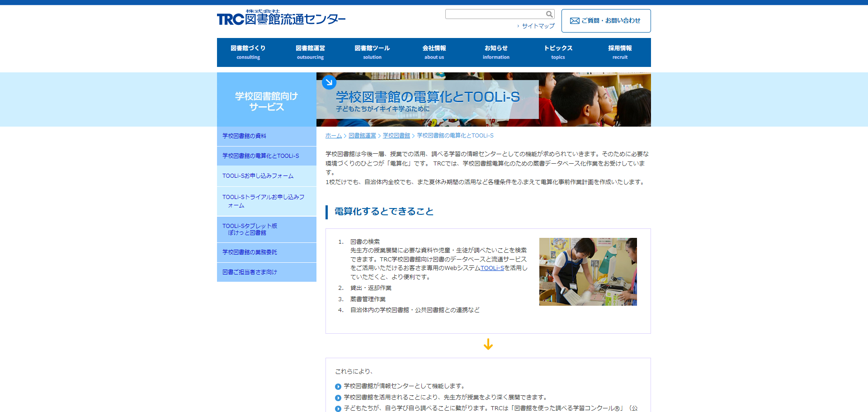Click list item 図書の検索

pyautogui.click(x=365, y=242)
